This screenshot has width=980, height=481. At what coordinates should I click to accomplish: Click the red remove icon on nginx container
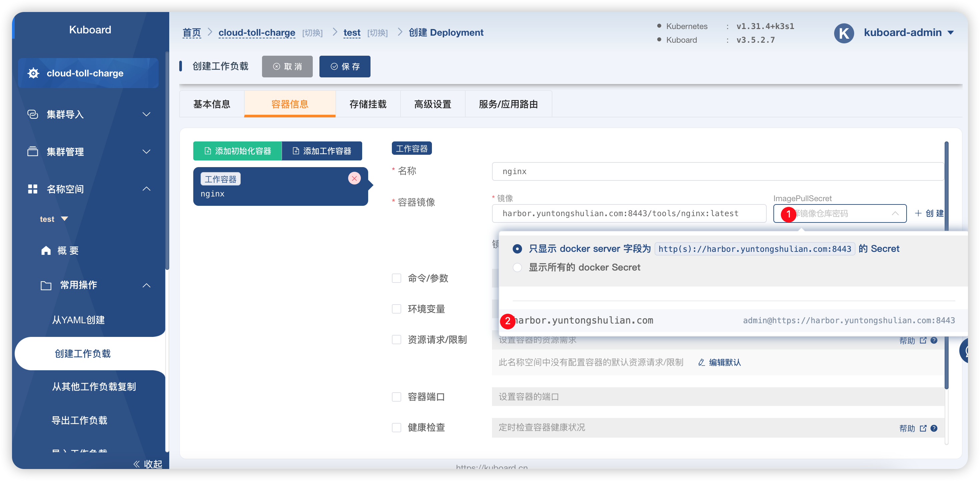click(x=354, y=178)
